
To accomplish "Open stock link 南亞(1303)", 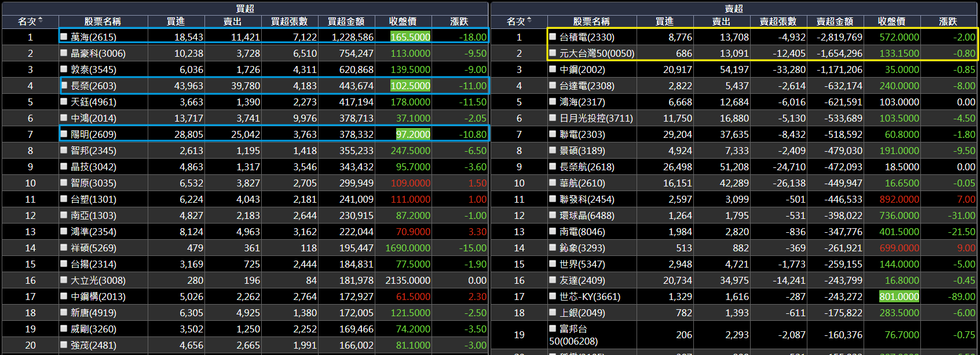I will 93,215.
